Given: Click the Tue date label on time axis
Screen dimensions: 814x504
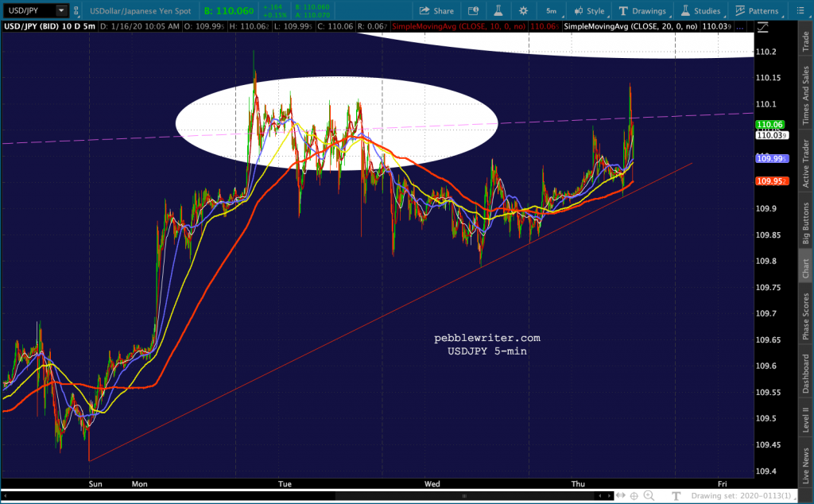Looking at the screenshot, I should click(285, 484).
